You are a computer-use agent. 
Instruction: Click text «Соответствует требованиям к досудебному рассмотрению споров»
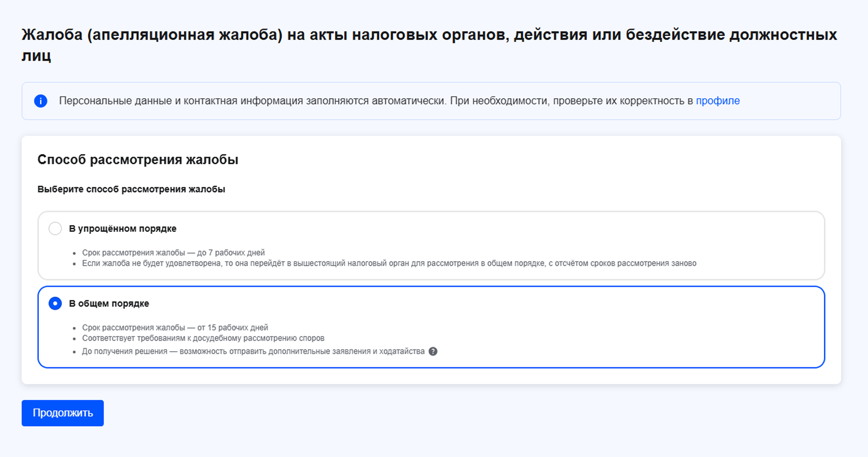pos(203,338)
